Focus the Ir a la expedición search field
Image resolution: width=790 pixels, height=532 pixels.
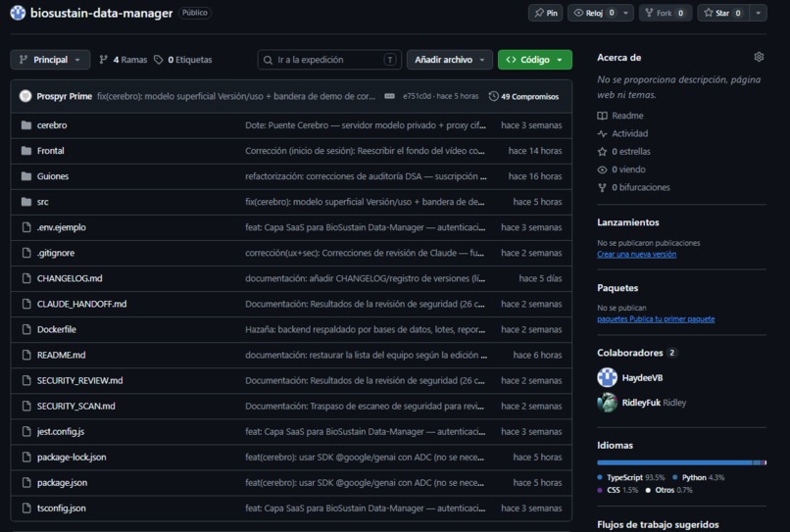(x=329, y=60)
